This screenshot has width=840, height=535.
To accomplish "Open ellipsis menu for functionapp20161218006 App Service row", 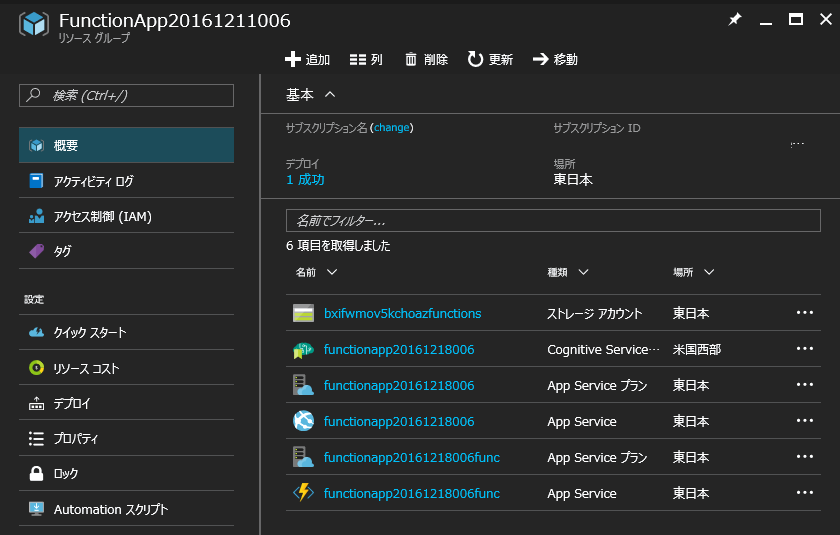I will [x=805, y=420].
